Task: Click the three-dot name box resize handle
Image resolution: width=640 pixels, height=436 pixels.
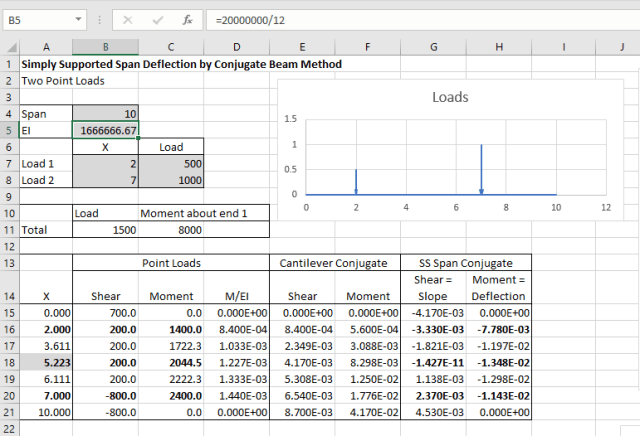Action: 98,19
